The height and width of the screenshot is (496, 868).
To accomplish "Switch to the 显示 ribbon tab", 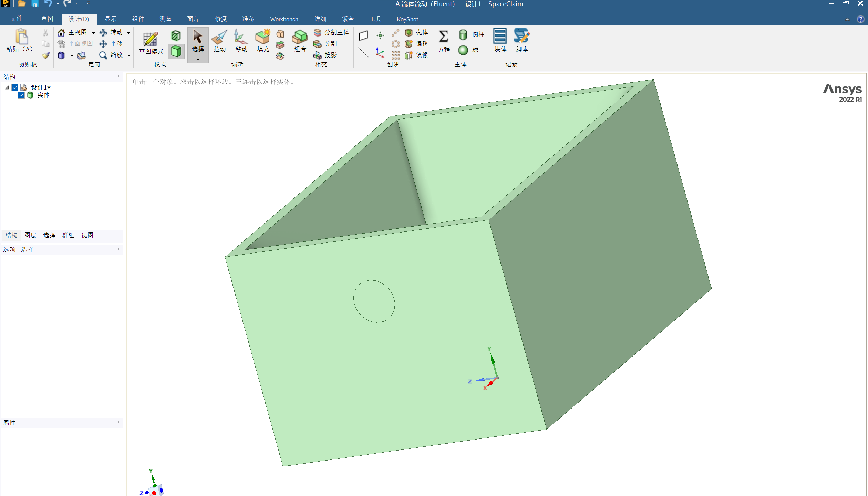I will pyautogui.click(x=111, y=19).
